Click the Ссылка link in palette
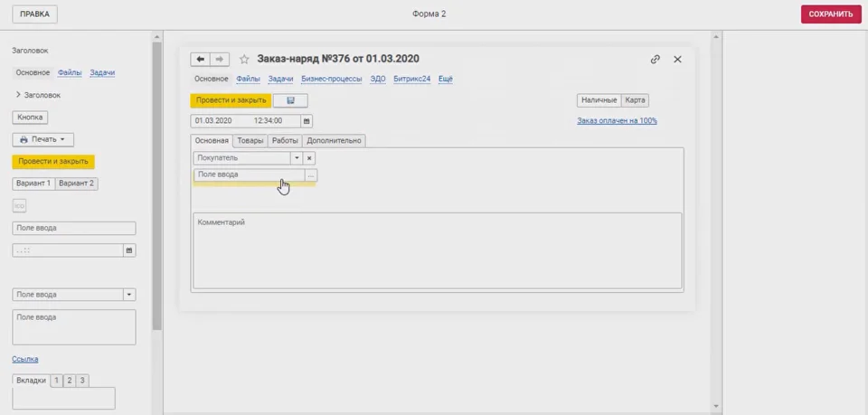 coord(25,359)
